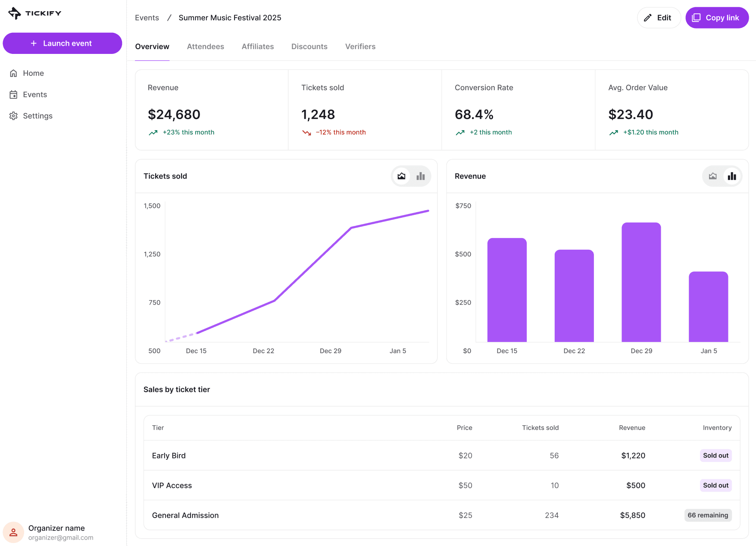Click the Tickify logo
This screenshot has width=756, height=546.
click(35, 13)
